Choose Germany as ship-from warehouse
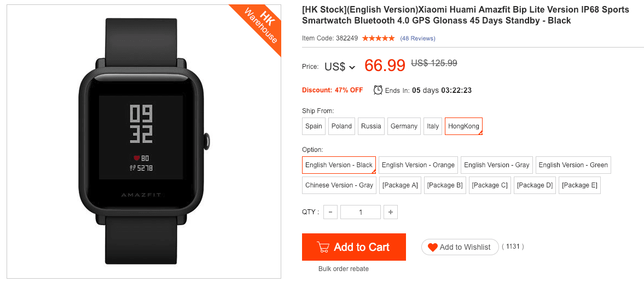This screenshot has height=282, width=644. [x=404, y=126]
